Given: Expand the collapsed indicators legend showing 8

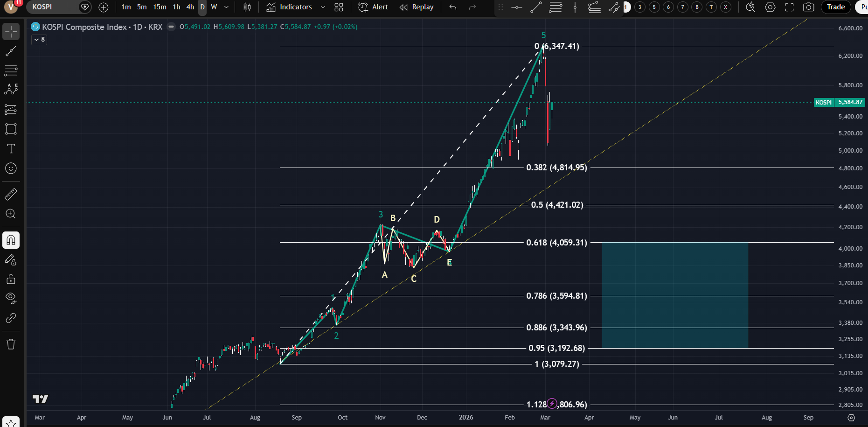Looking at the screenshot, I should pos(39,40).
